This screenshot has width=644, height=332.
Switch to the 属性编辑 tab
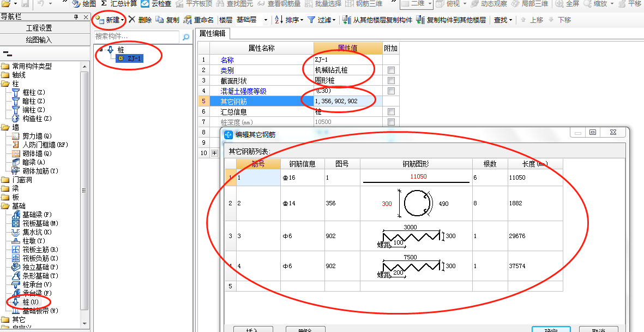(x=212, y=34)
